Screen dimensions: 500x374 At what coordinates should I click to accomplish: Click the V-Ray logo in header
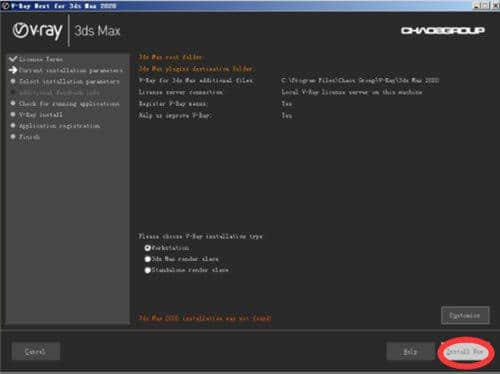[x=37, y=31]
